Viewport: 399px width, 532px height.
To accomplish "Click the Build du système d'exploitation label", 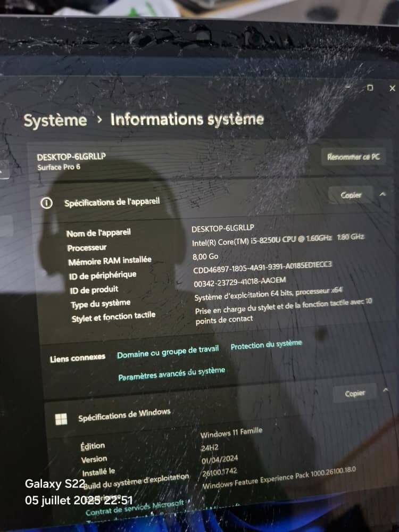I will [x=136, y=481].
